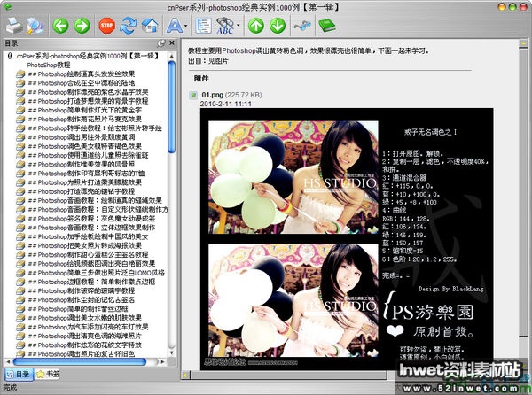Click the content pane scroll up arrow at top right

click(x=523, y=43)
